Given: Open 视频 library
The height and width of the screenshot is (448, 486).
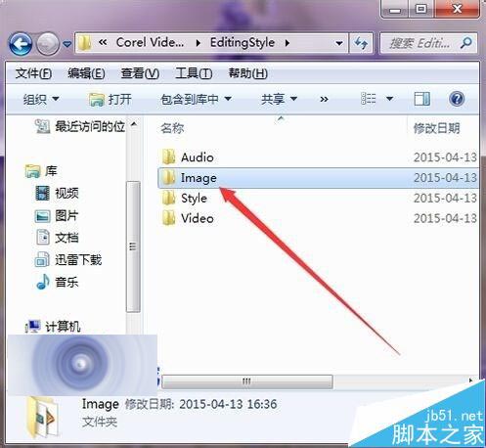Looking at the screenshot, I should pyautogui.click(x=57, y=193).
